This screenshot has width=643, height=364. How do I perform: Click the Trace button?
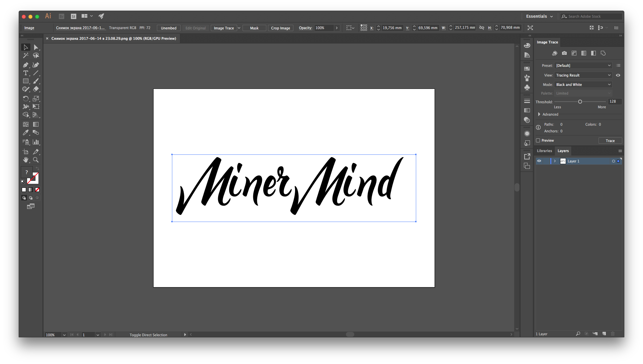(610, 141)
